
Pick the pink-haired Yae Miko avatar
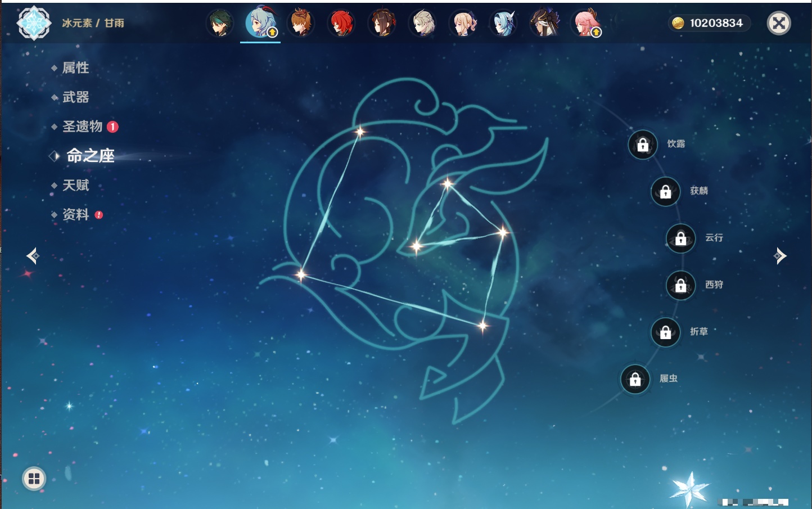pos(586,24)
